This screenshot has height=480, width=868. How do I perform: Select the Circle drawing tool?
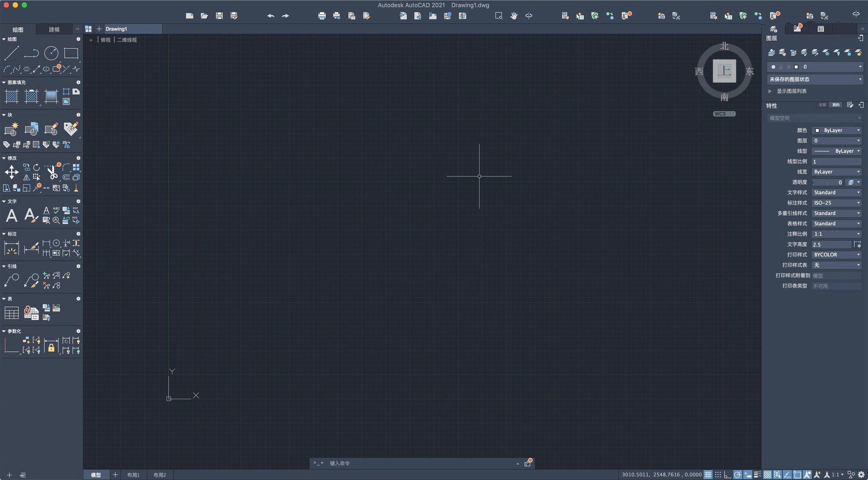pos(51,53)
